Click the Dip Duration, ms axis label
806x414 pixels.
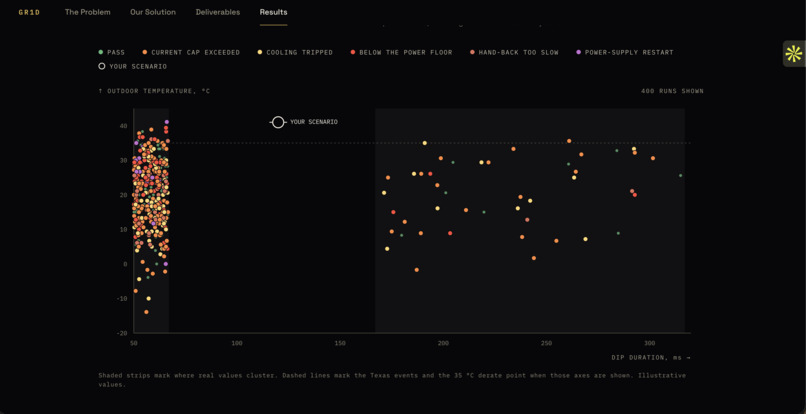pyautogui.click(x=651, y=357)
